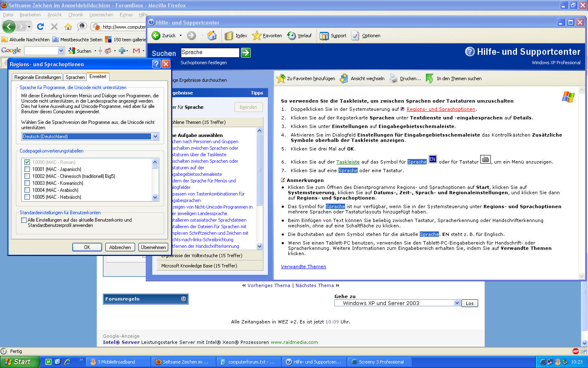The width and height of the screenshot is (588, 368).
Task: Expand Microsoft Knowledge Base (15 Treffer)
Action: pyautogui.click(x=210, y=266)
